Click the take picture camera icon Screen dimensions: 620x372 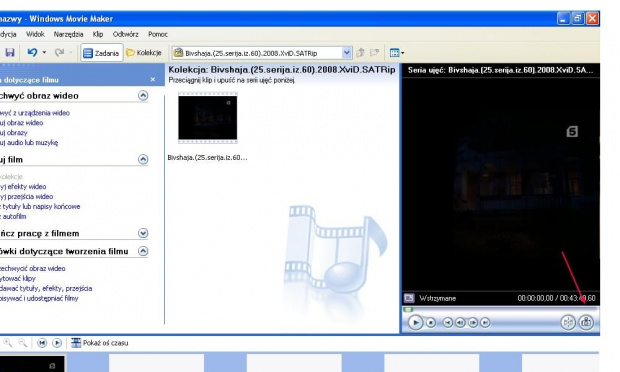point(586,323)
